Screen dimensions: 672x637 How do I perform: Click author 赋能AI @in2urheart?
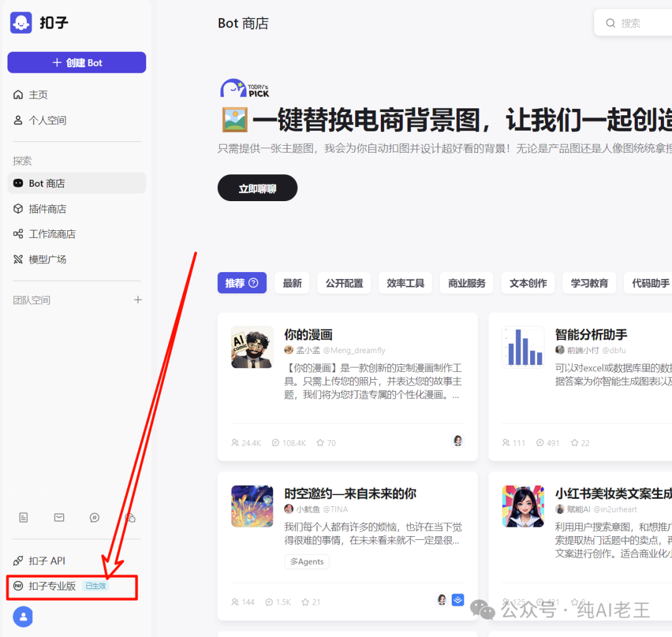596,509
